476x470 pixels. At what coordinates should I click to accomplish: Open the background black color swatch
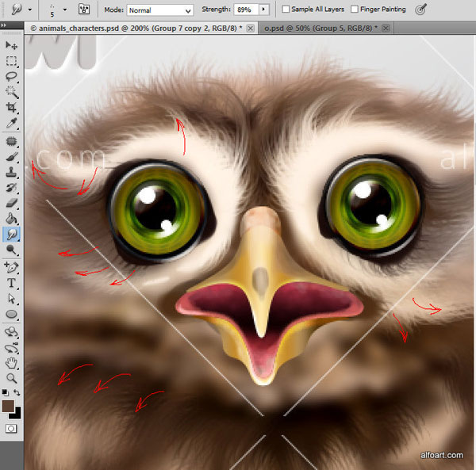[17, 415]
